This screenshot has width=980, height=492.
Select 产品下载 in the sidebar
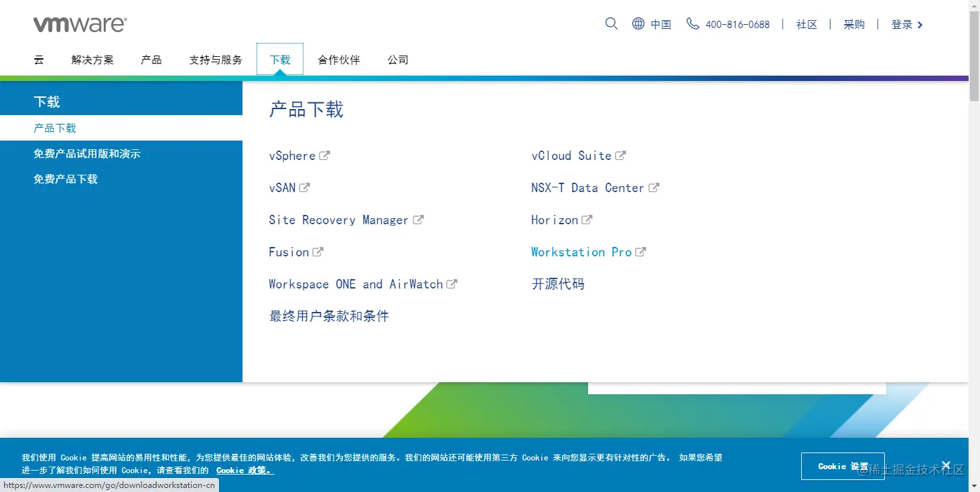point(121,128)
